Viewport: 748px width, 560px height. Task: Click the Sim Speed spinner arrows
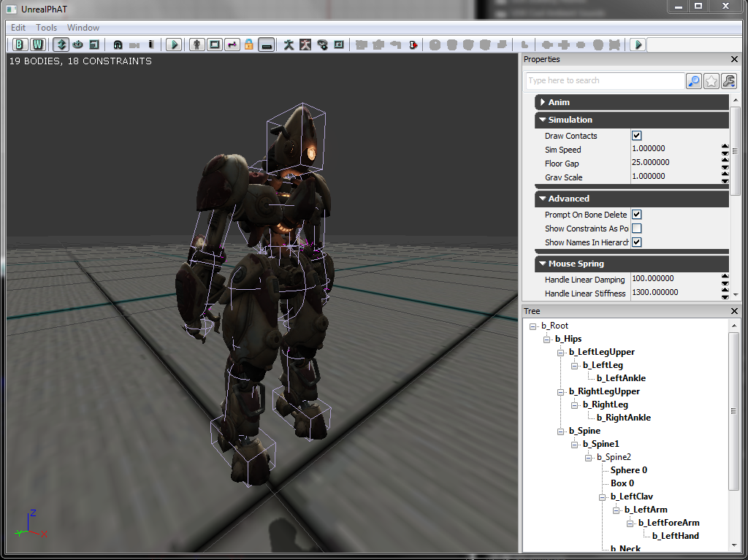click(725, 150)
